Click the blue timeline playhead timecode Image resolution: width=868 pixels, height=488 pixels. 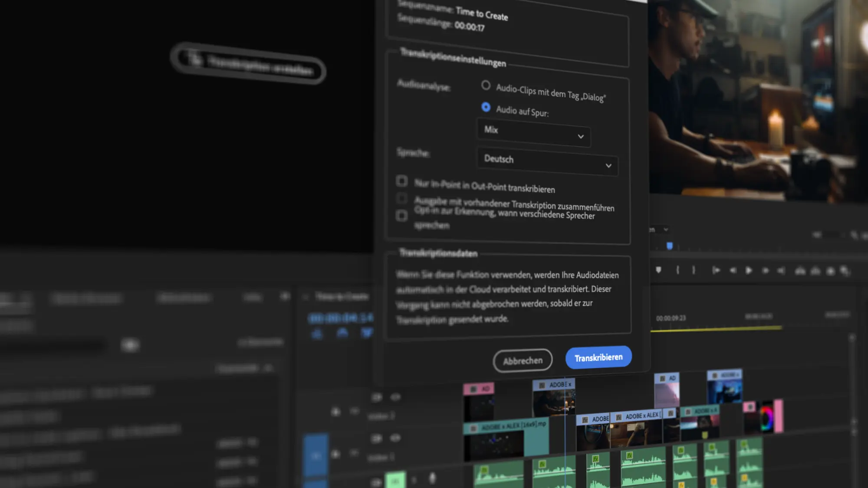[340, 318]
